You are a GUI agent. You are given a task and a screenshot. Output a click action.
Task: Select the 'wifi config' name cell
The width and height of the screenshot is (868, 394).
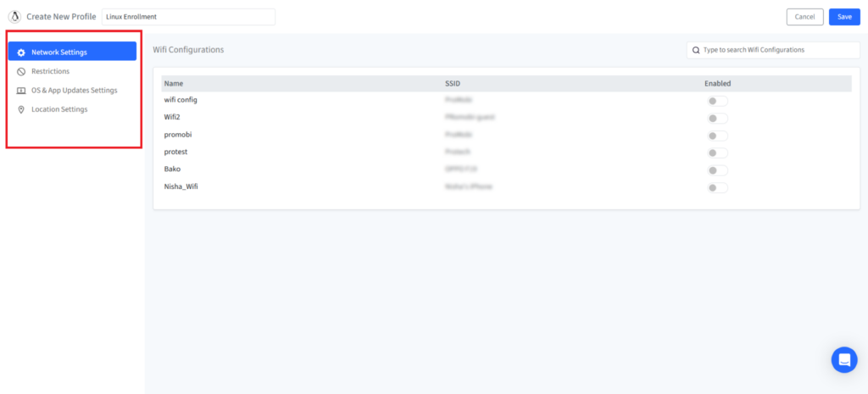pos(181,100)
